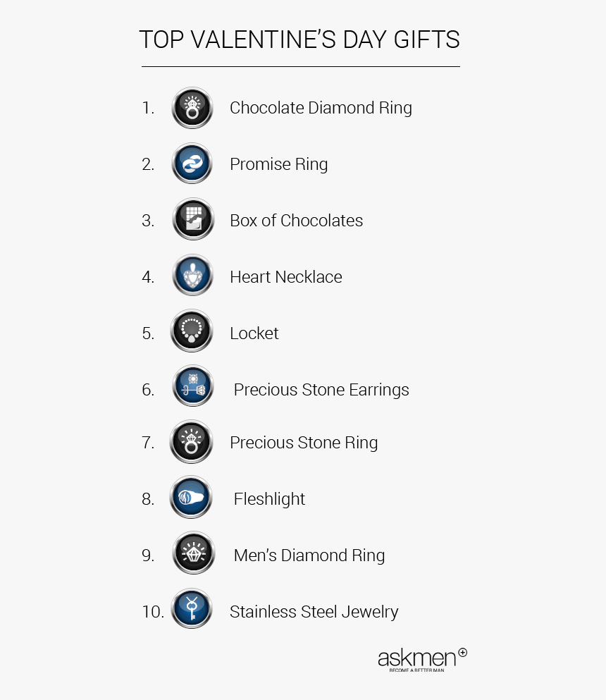Click the Promise Ring text

(x=279, y=164)
